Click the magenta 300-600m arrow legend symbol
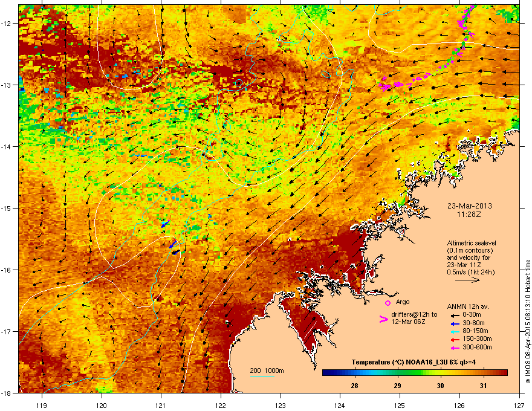 (x=455, y=348)
